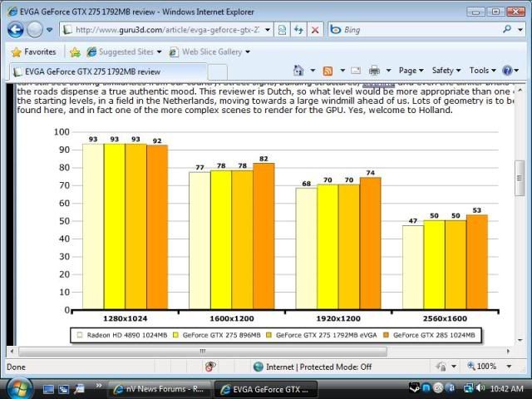Click the GeForce GTX 275 1792MB eVGA swatch
The width and height of the screenshot is (532, 399).
tap(269, 335)
